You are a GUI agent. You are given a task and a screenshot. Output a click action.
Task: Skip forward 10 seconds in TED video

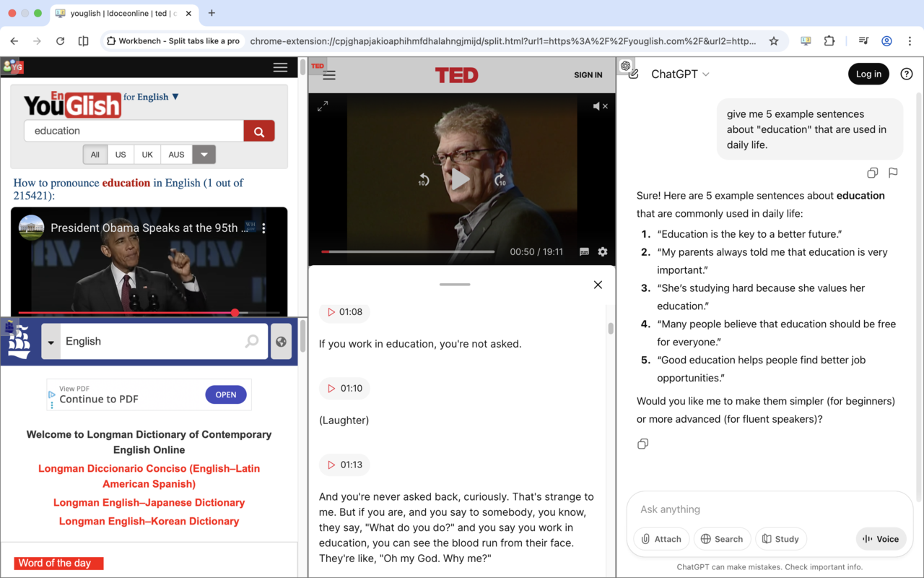coord(500,180)
